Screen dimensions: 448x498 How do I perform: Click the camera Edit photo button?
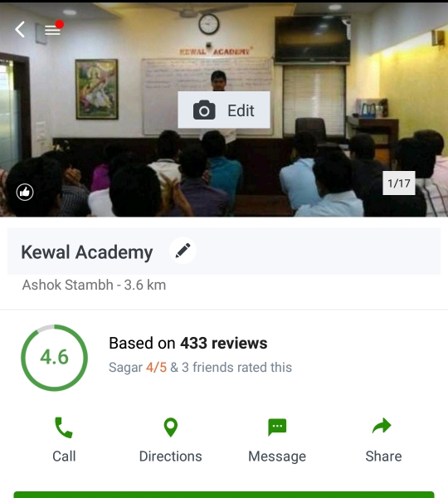(x=224, y=110)
